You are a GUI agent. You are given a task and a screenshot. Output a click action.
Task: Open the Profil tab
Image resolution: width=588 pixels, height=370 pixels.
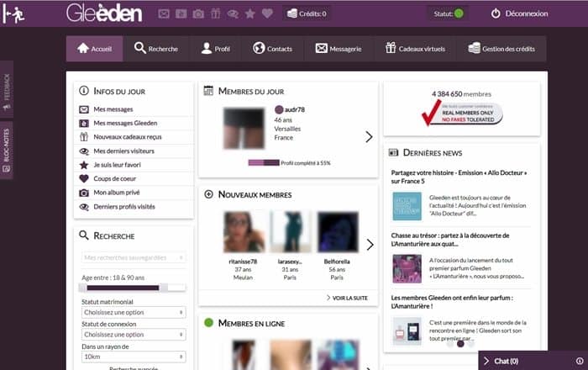216,49
